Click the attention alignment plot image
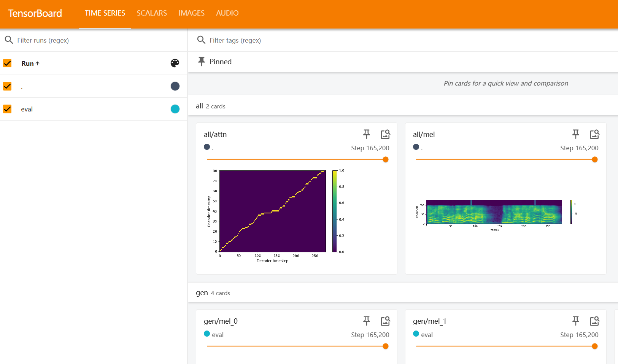The width and height of the screenshot is (618, 364). pyautogui.click(x=276, y=216)
